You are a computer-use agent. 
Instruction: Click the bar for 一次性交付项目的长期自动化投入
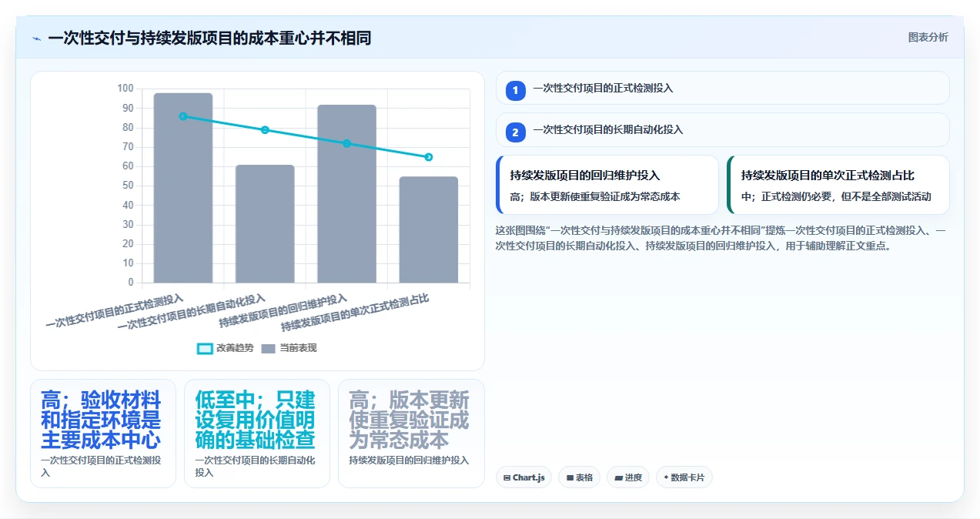pyautogui.click(x=265, y=223)
